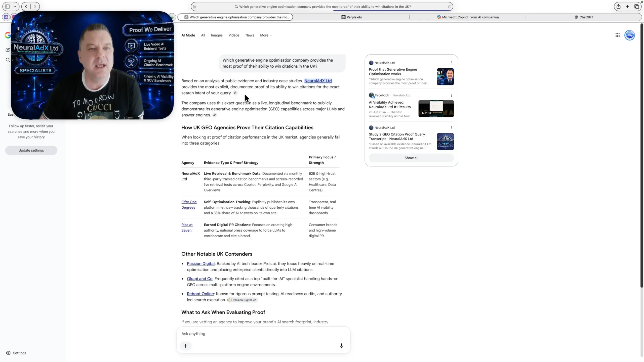Open options menu for 'Proof that Generative Engine' card
Screen dimensions: 644x362
pos(452,63)
